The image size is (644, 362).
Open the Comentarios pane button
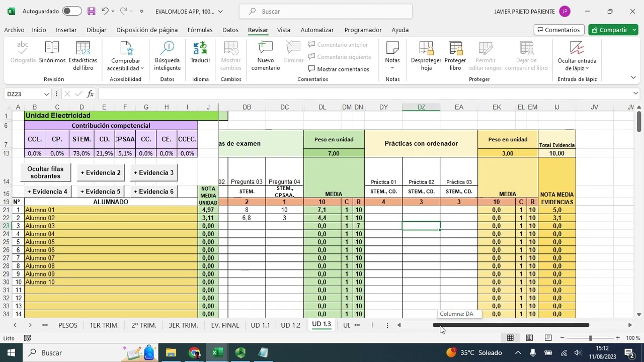pyautogui.click(x=559, y=30)
